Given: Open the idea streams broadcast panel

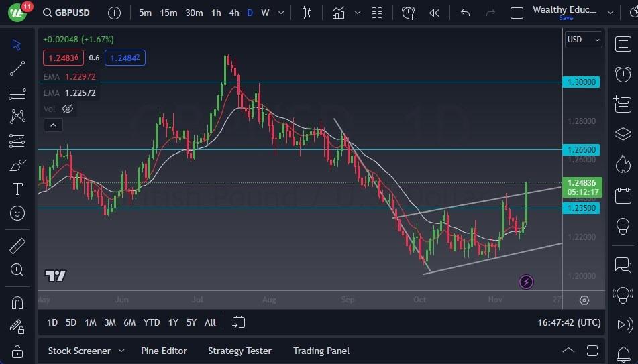Looking at the screenshot, I should pyautogui.click(x=623, y=295).
